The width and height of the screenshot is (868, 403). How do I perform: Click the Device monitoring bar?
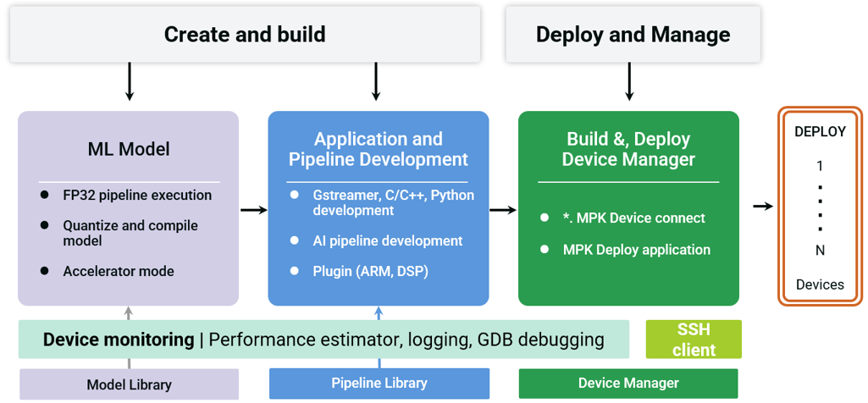tap(323, 340)
